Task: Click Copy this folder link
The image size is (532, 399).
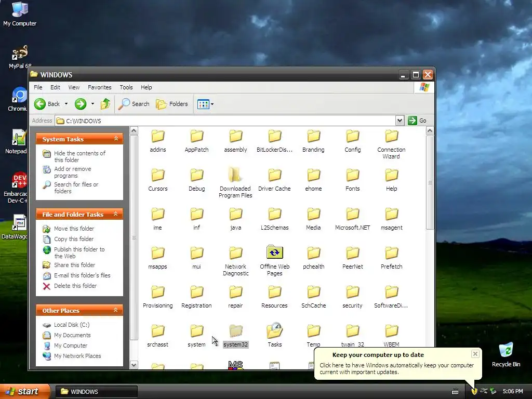Action: pyautogui.click(x=74, y=239)
